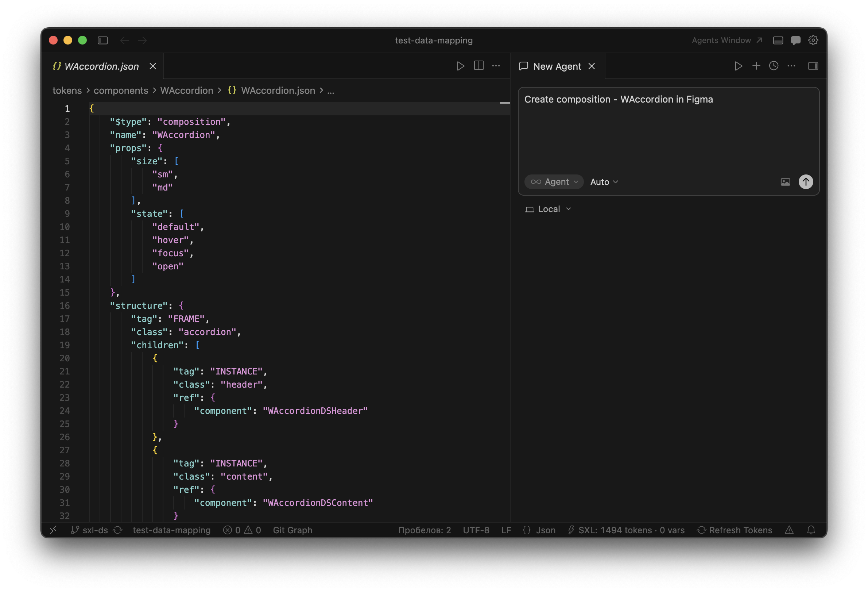Click the "FRAME" value on line 17
Image resolution: width=868 pixels, height=592 pixels.
(186, 319)
